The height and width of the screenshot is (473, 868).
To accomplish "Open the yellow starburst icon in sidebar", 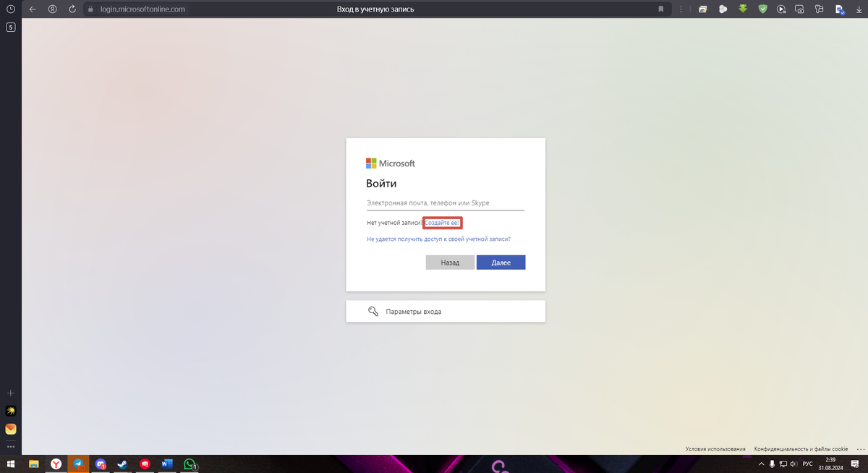I will click(11, 411).
